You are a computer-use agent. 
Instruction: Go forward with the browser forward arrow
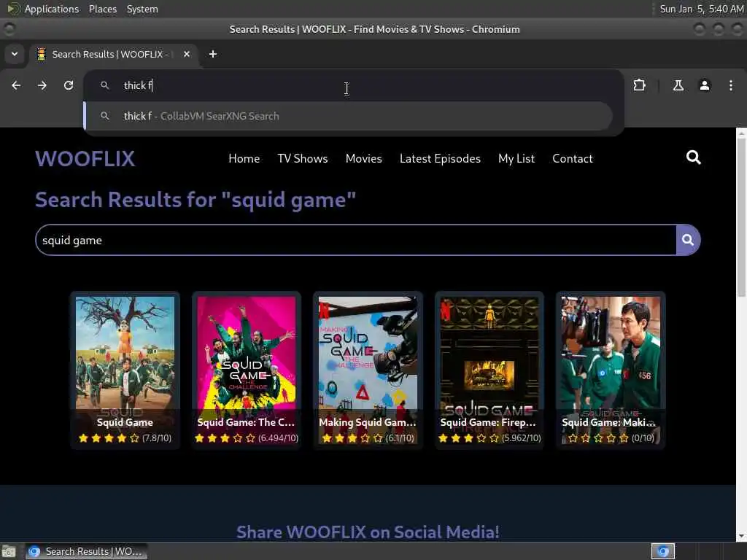point(42,85)
